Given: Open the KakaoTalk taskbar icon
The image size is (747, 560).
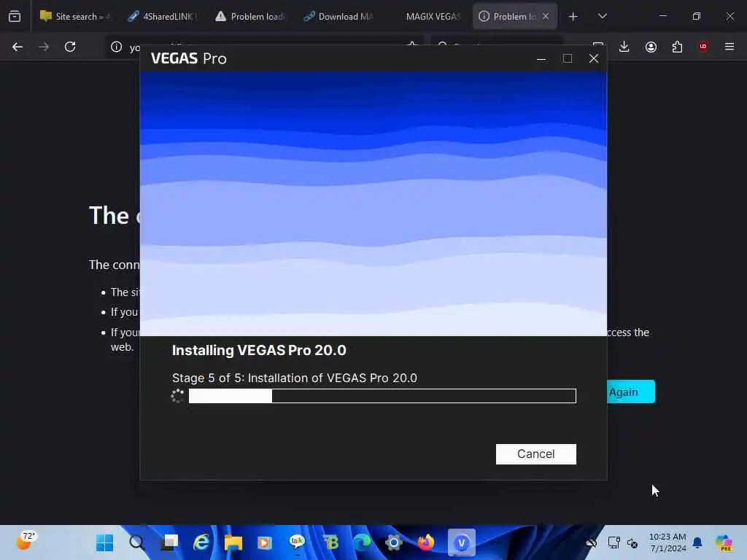Looking at the screenshot, I should [x=298, y=542].
